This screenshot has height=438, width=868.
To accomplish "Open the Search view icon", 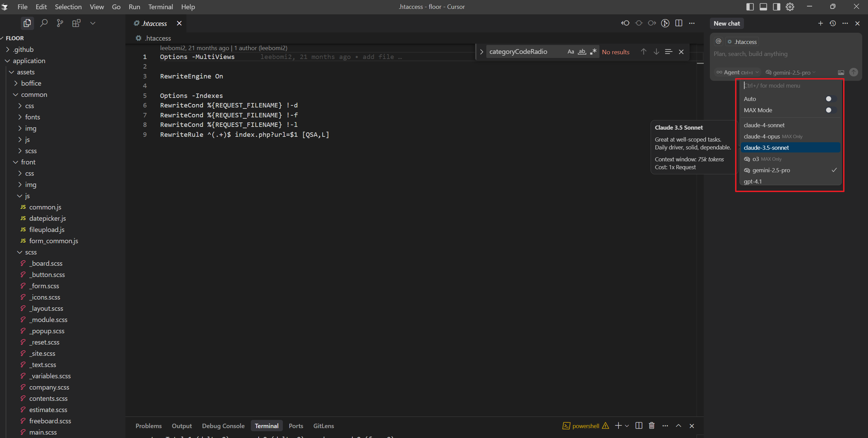I will (44, 23).
